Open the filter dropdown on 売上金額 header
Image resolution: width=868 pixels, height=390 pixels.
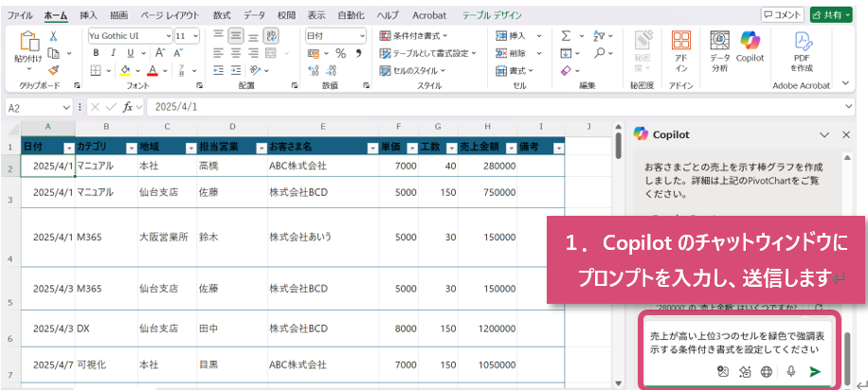[511, 149]
